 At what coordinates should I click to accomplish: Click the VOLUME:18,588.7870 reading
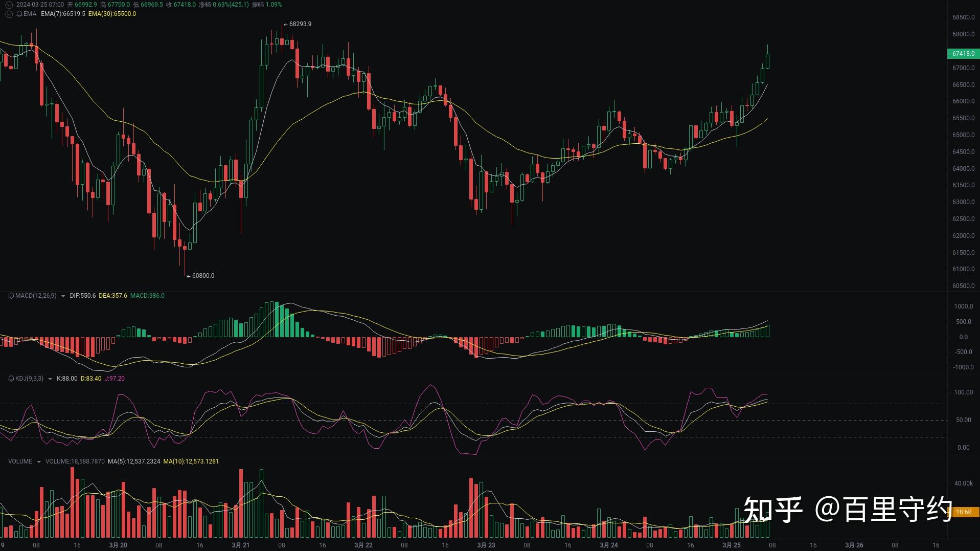75,461
